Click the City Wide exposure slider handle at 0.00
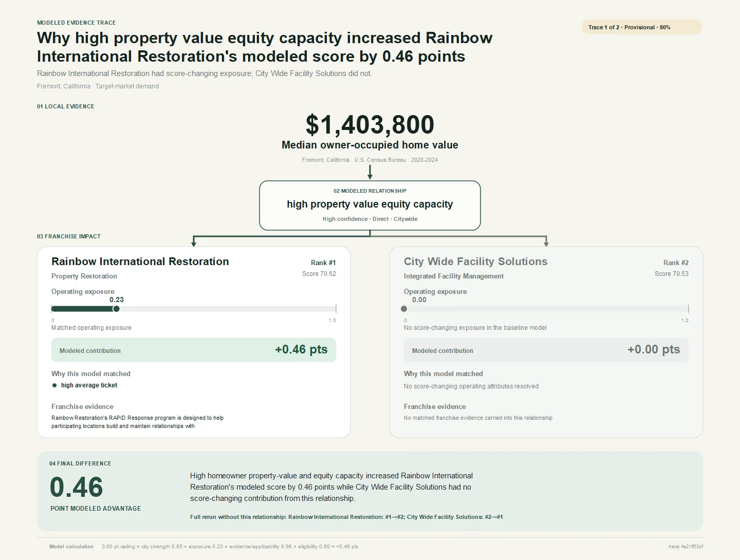Screen dimensions: 740x560 point(404,309)
